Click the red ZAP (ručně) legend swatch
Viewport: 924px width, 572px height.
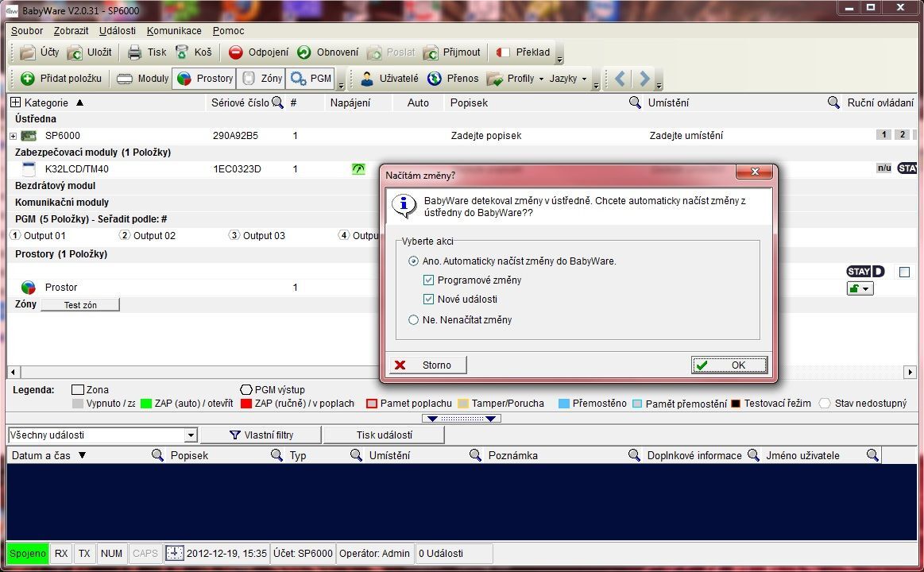(x=245, y=404)
